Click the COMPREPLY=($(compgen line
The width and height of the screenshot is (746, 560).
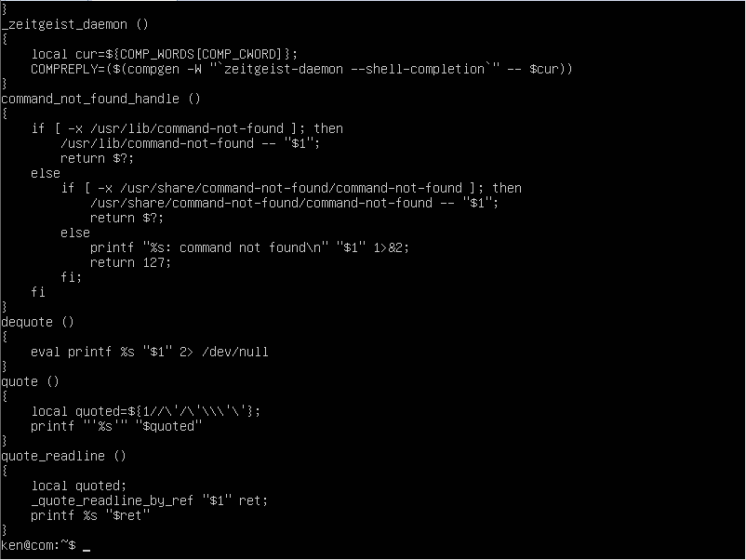(301, 69)
